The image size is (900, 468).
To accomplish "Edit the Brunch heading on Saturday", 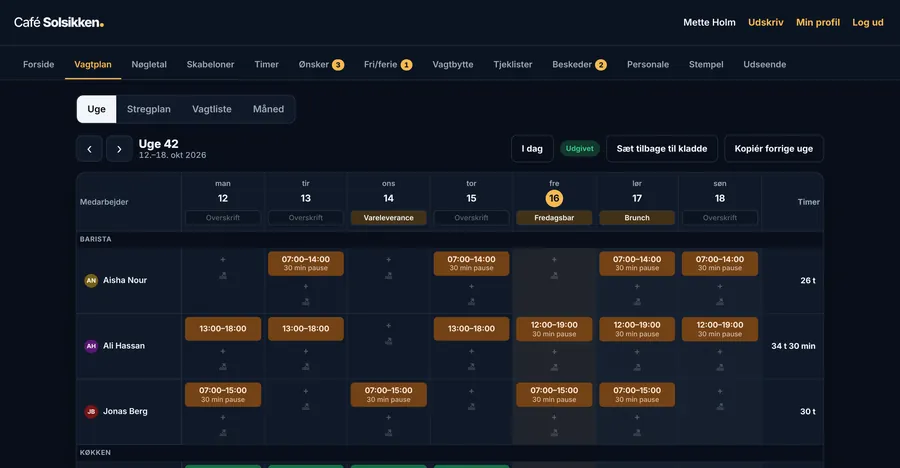I will click(x=637, y=218).
